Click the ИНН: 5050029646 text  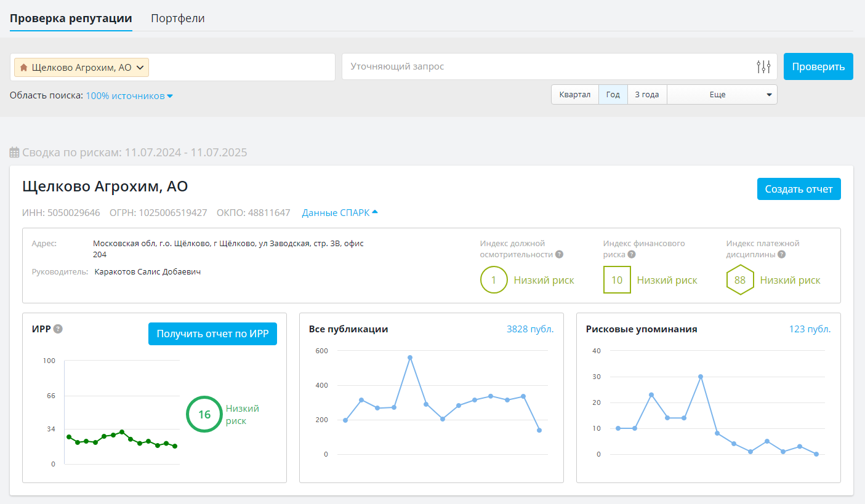(61, 213)
